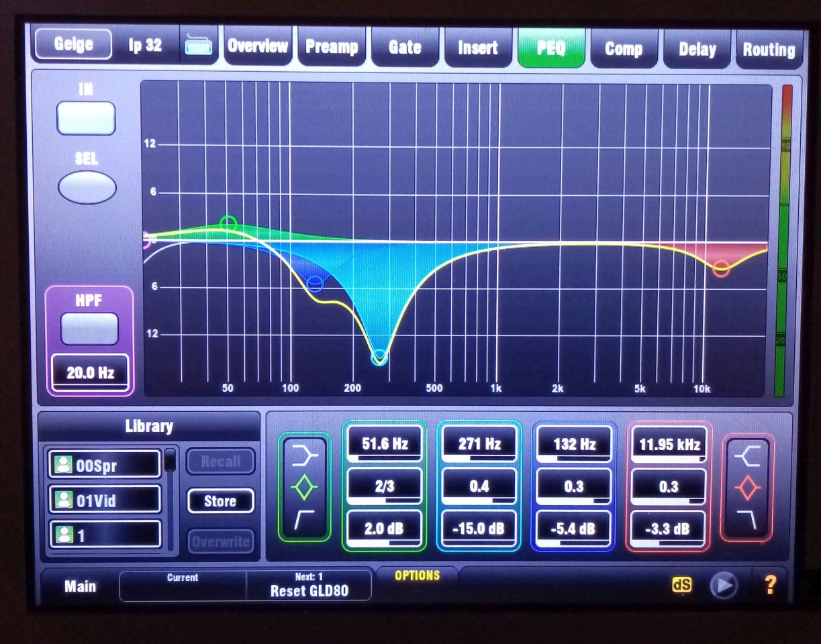
Task: Open the Comp tab
Action: pos(624,49)
